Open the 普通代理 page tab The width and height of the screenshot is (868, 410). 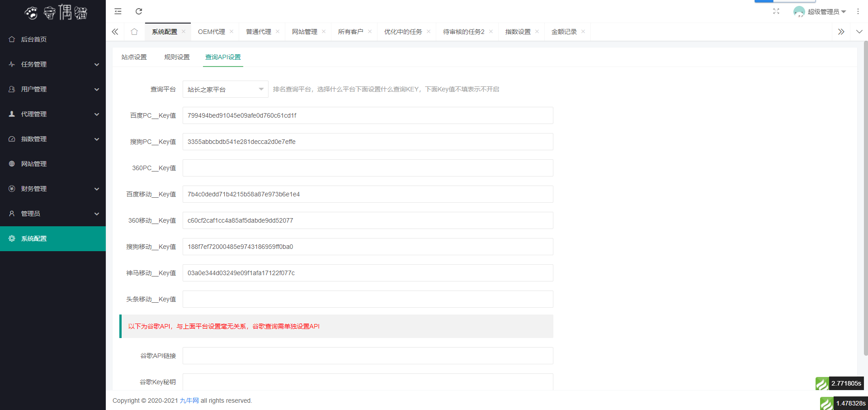click(259, 32)
